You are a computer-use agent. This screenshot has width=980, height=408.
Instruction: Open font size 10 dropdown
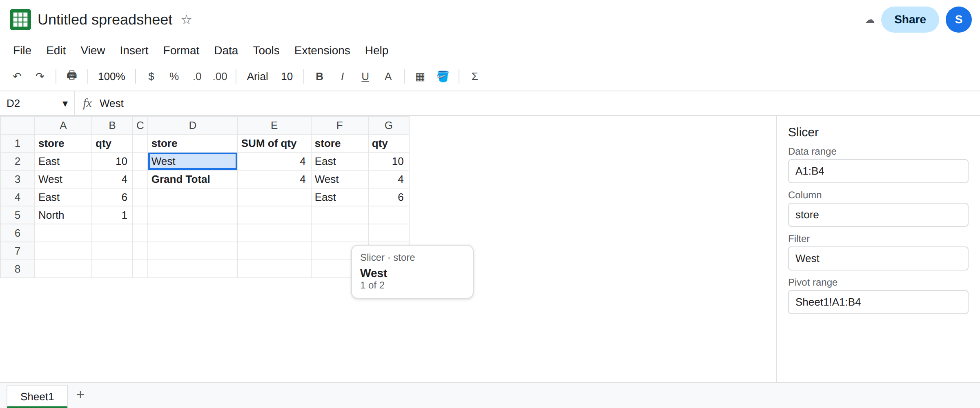(x=287, y=76)
